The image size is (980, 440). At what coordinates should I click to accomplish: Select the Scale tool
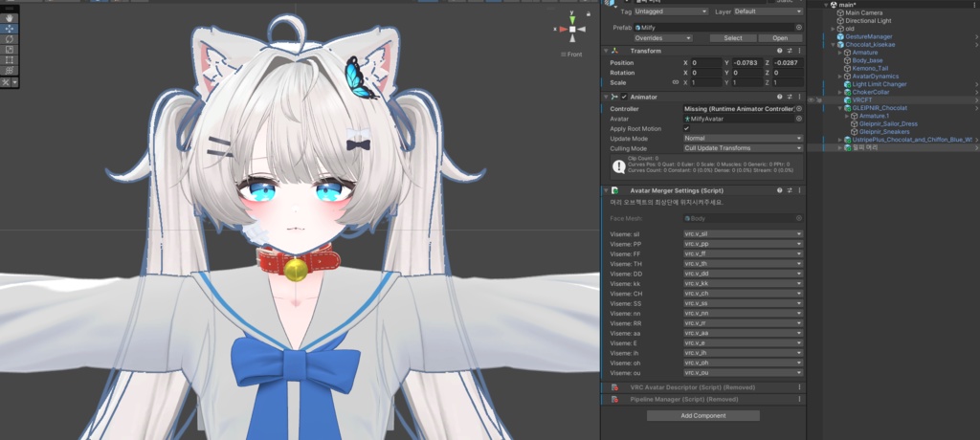point(10,50)
